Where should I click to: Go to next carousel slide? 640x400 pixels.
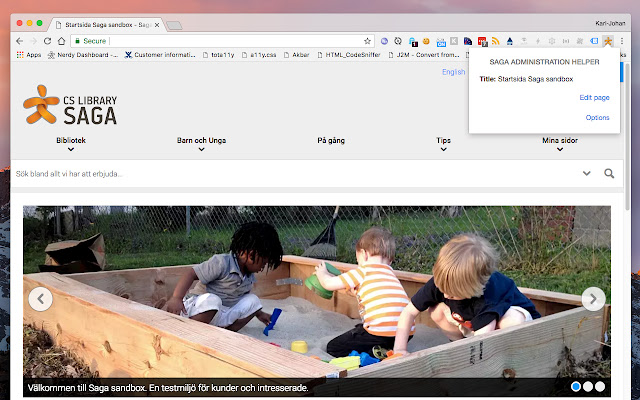[x=594, y=298]
